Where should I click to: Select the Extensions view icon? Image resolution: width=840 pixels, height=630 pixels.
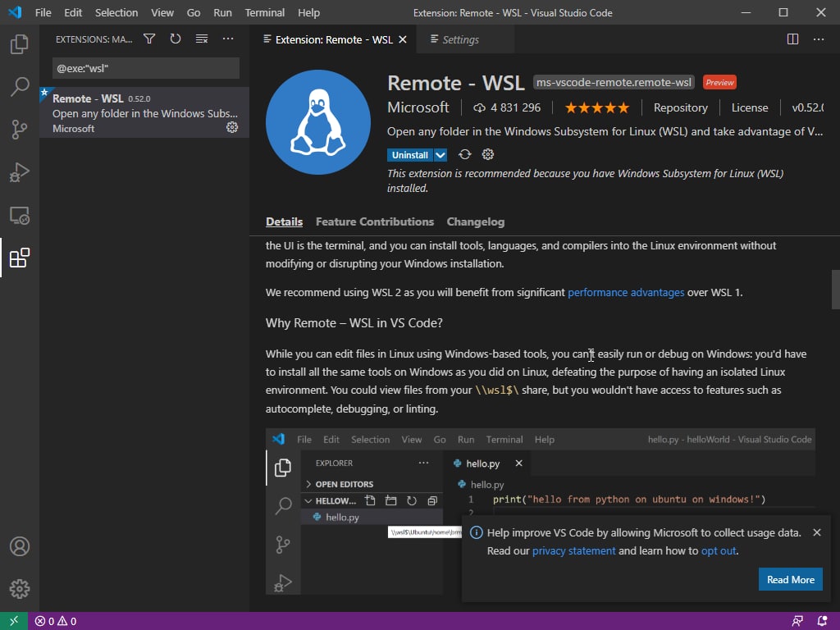point(20,258)
